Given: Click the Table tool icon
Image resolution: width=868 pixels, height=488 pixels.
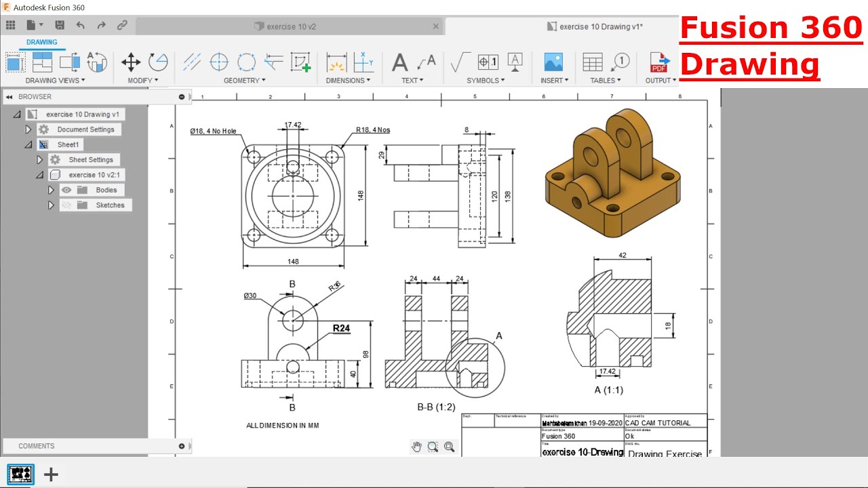Looking at the screenshot, I should tap(593, 62).
